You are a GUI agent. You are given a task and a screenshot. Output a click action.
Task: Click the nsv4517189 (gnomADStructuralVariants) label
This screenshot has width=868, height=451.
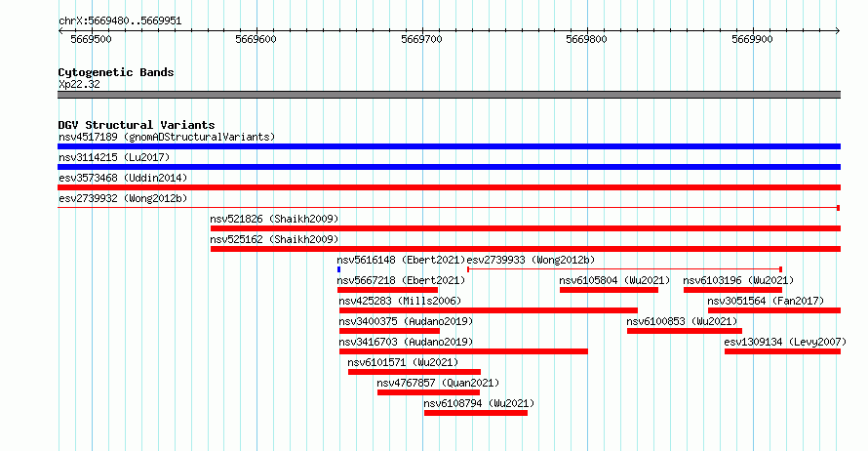click(x=167, y=137)
